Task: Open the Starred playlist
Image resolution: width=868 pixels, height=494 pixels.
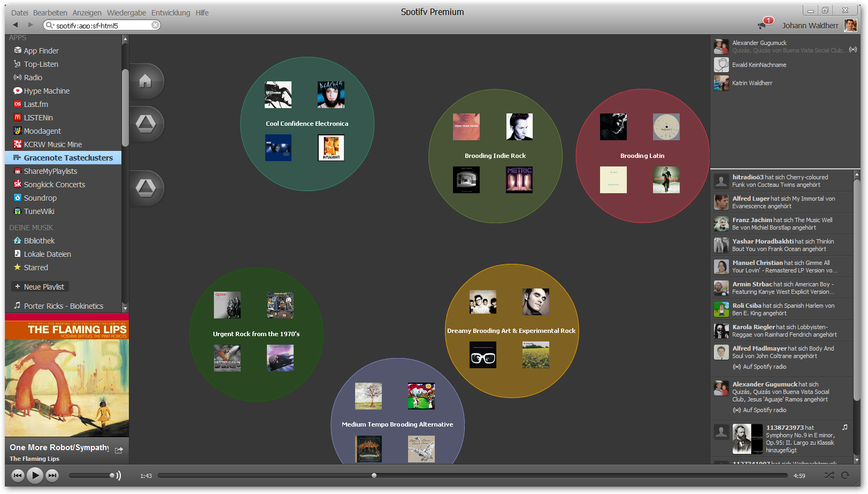Action: 63,268
